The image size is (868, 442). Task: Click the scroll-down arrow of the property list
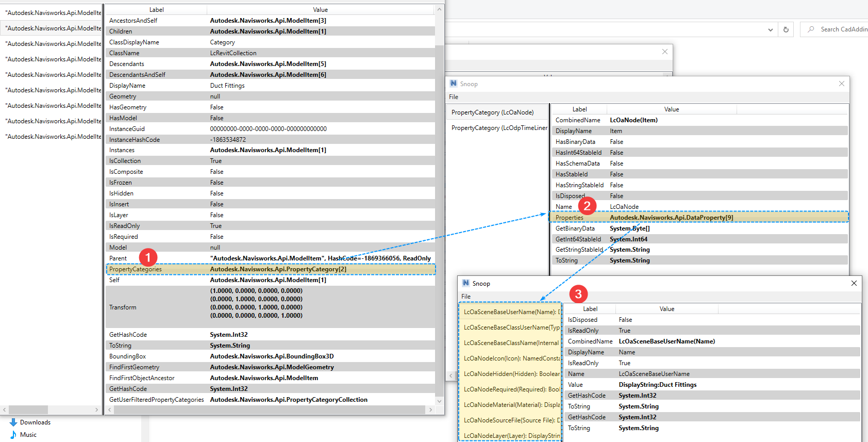pyautogui.click(x=439, y=401)
